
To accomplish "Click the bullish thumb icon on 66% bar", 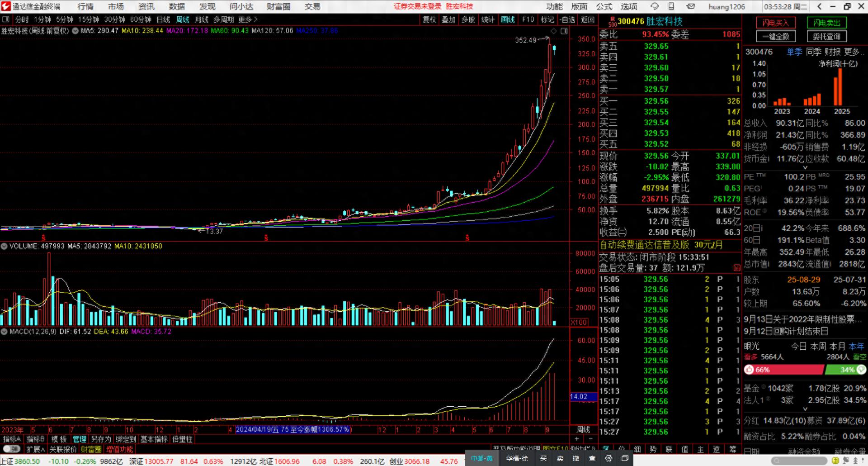I will coord(750,370).
